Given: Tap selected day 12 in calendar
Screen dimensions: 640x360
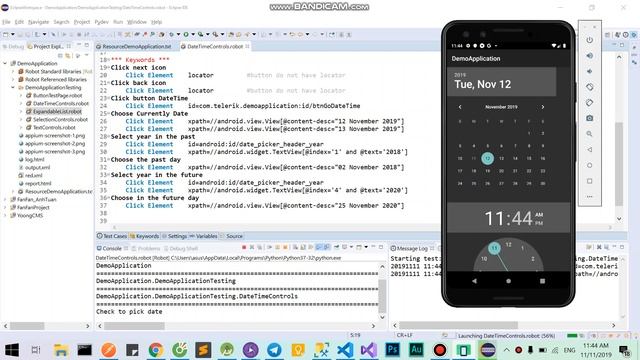Looking at the screenshot, I should click(487, 158).
